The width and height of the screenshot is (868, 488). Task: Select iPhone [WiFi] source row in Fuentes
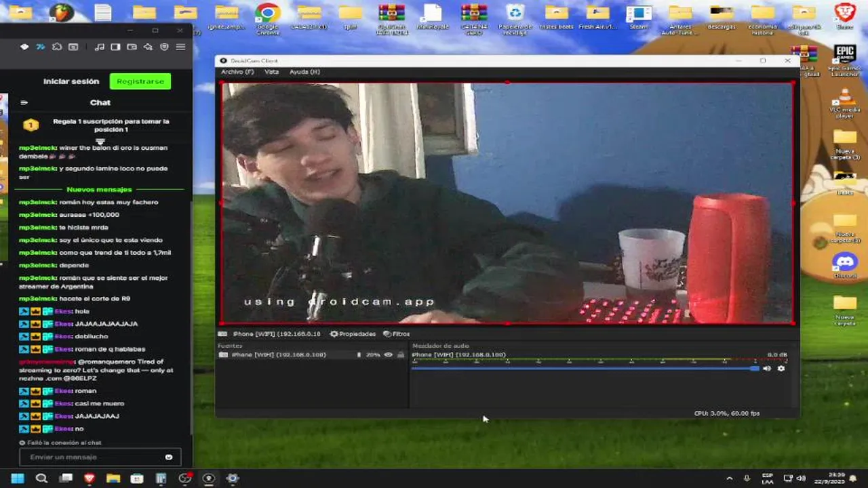(x=312, y=354)
